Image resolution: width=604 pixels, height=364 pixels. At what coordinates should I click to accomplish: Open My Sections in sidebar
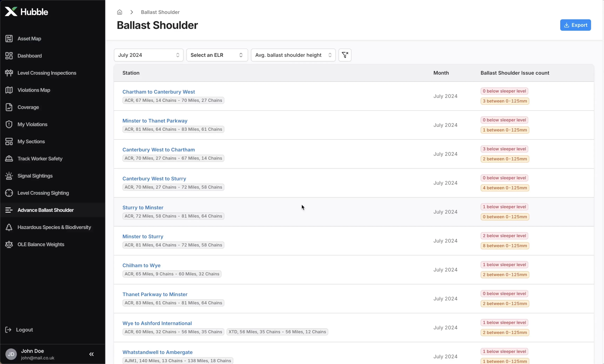coord(31,142)
